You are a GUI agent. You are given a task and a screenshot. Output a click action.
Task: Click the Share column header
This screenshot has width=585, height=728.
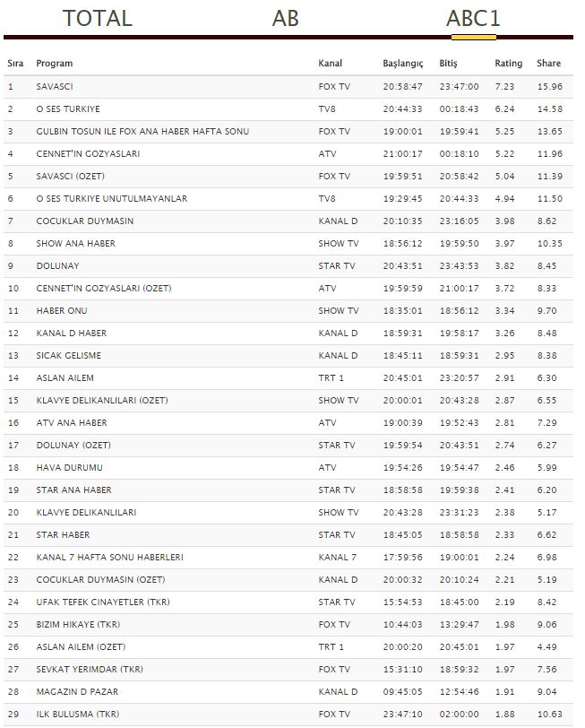click(548, 64)
